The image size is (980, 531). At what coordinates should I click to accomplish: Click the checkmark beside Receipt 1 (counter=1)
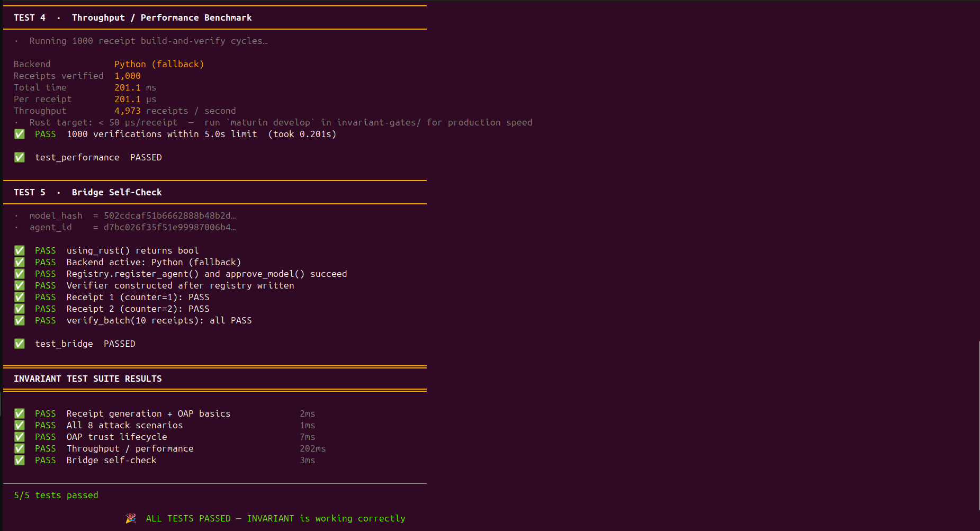click(x=19, y=297)
